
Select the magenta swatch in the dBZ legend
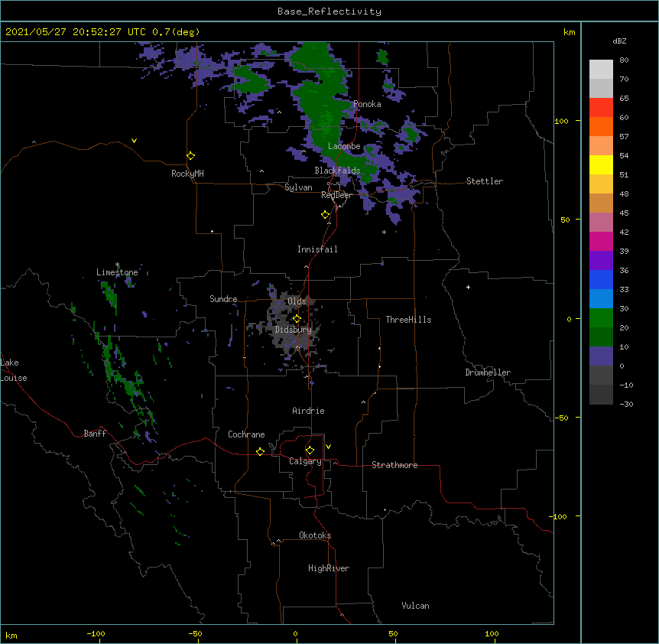[x=601, y=241]
